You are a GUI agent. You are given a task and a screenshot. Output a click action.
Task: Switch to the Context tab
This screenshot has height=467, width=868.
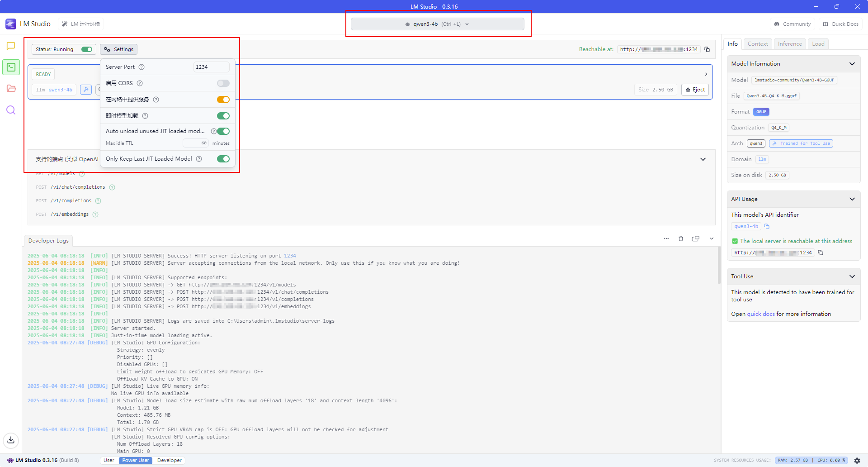758,44
